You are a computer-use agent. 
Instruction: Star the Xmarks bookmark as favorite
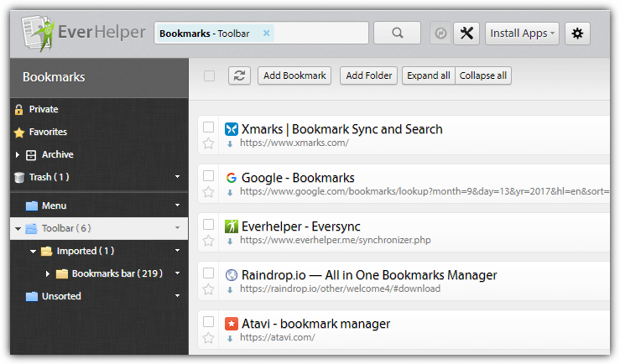(209, 143)
